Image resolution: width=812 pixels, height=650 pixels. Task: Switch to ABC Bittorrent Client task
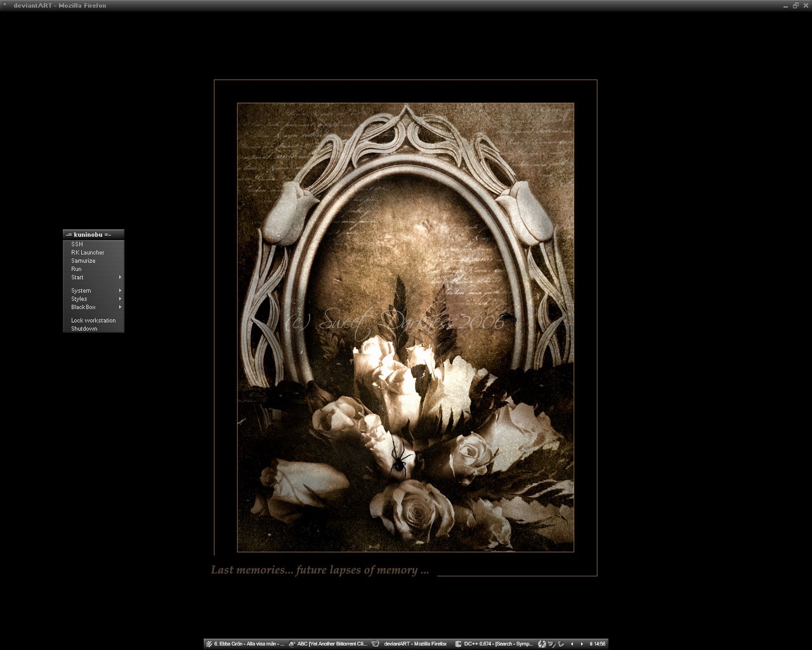(x=327, y=644)
